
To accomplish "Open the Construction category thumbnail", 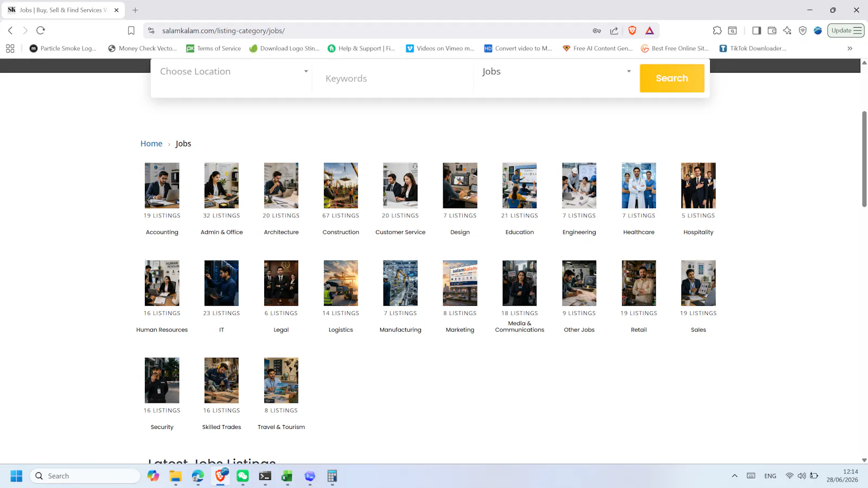I will [x=341, y=185].
